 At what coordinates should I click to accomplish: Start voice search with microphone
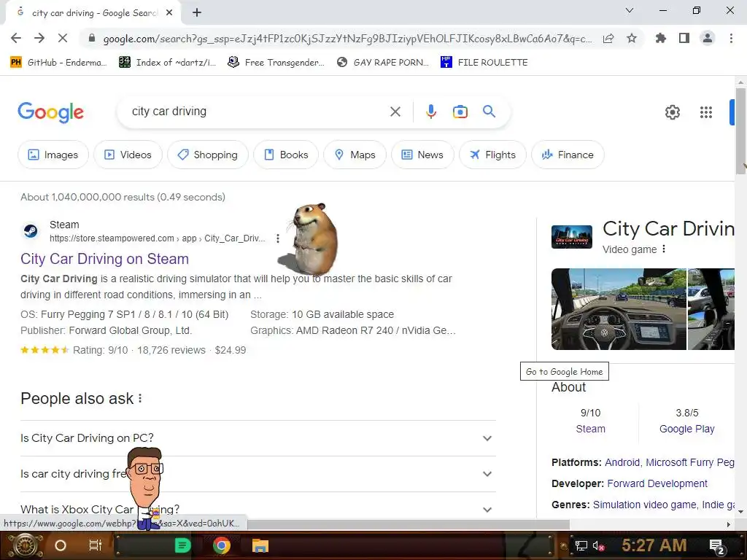(430, 112)
